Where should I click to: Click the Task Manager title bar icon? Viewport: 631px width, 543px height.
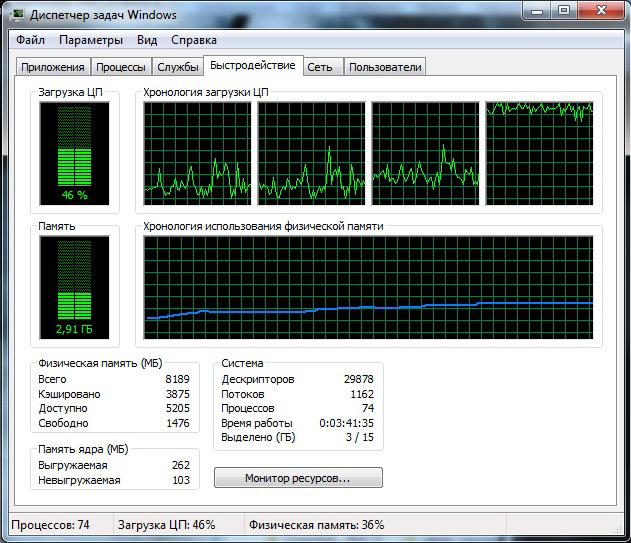point(16,15)
